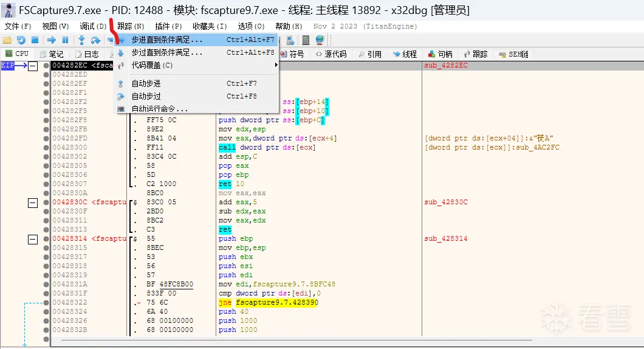Image resolution: width=644 pixels, height=349 pixels.
Task: Toggle breakpoint at address 00428307
Action: [x=46, y=184]
